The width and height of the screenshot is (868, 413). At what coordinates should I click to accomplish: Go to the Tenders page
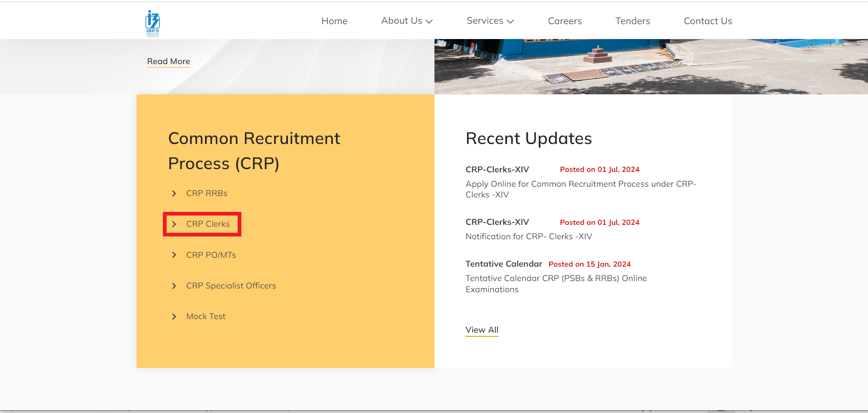(633, 21)
